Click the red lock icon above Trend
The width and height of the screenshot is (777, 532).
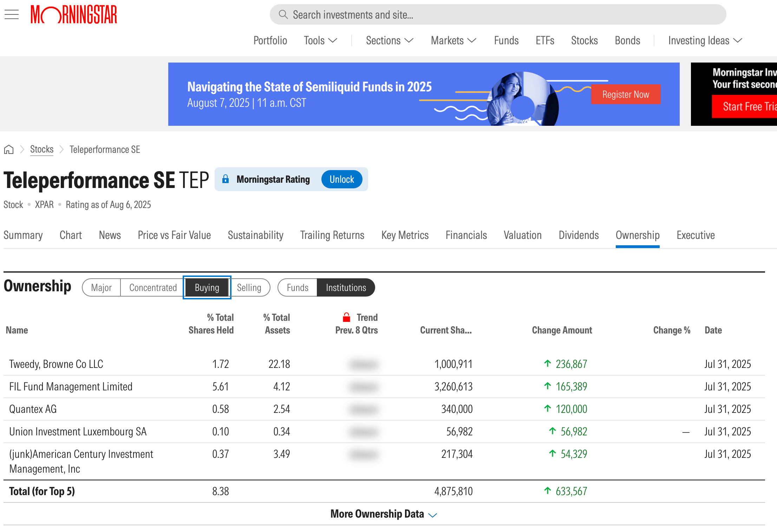coord(346,317)
